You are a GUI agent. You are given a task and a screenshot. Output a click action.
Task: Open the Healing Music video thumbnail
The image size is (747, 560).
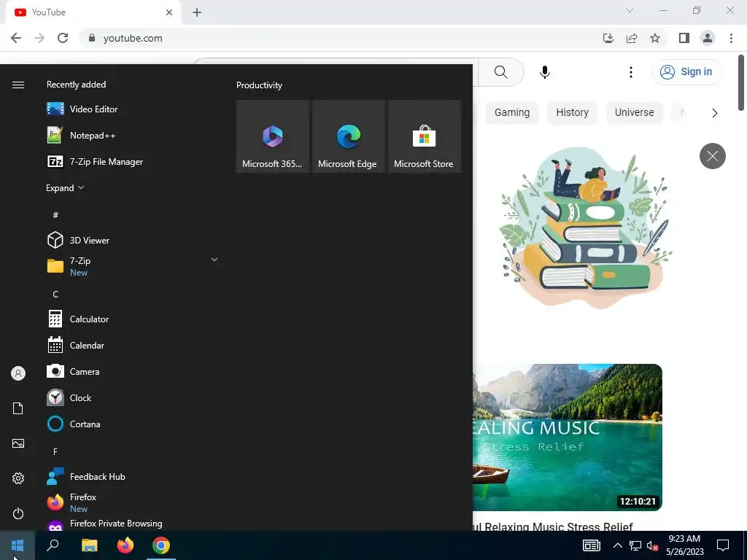(568, 437)
